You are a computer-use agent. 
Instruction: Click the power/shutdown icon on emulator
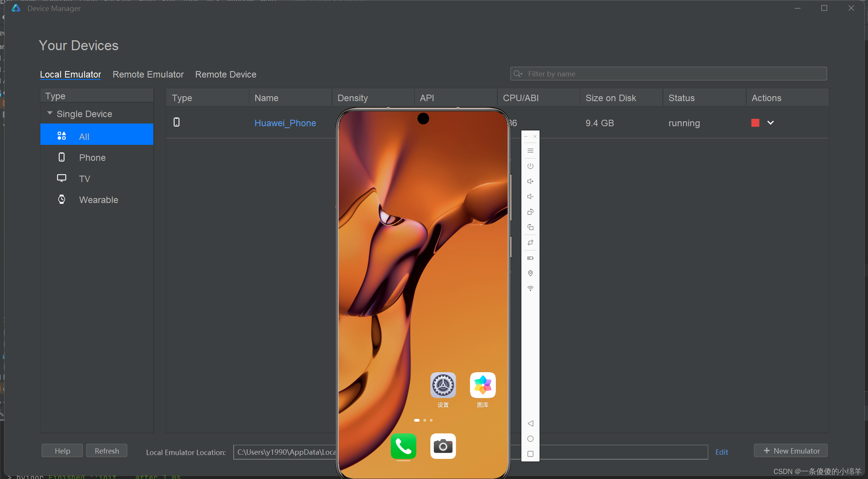[x=531, y=166]
